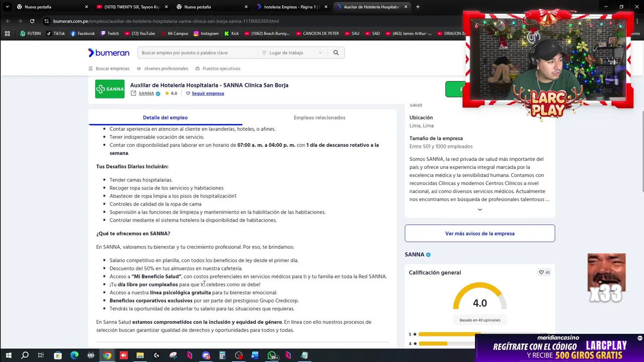Open the Task View taskbar button
The height and width of the screenshot is (362, 644).
point(41,355)
